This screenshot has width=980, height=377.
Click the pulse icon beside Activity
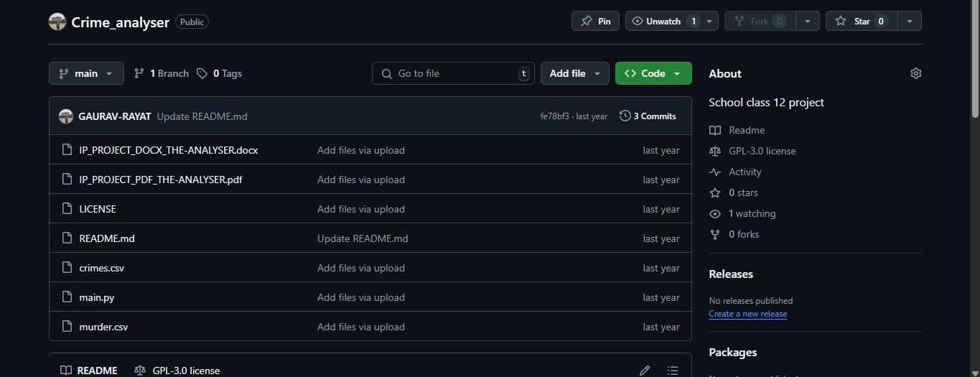coord(714,172)
